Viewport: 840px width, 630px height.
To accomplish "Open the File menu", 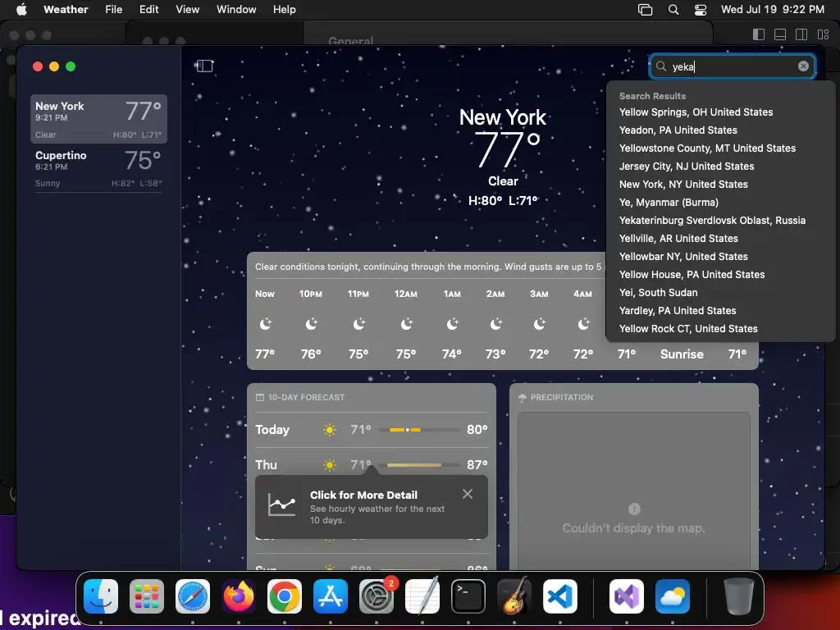I will point(113,9).
